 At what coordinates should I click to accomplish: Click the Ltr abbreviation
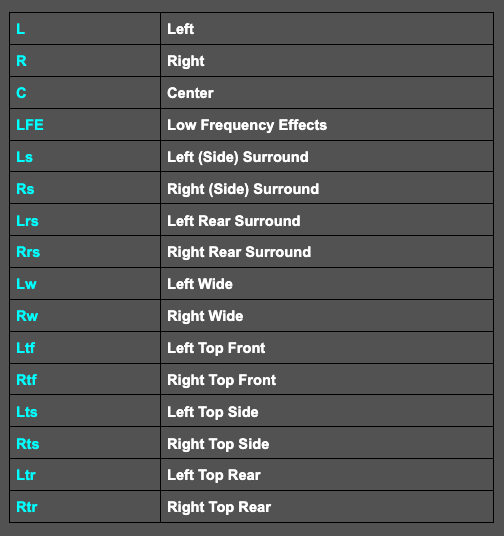pyautogui.click(x=26, y=475)
